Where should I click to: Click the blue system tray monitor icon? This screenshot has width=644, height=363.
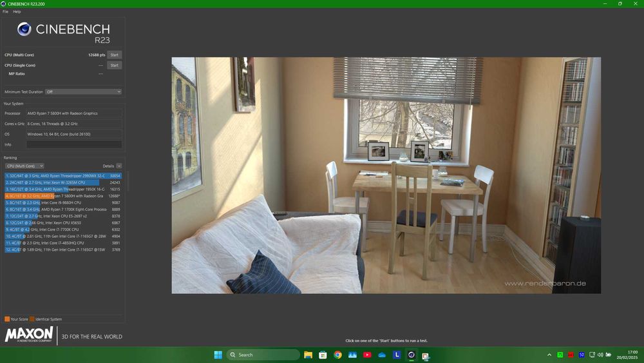pos(581,355)
